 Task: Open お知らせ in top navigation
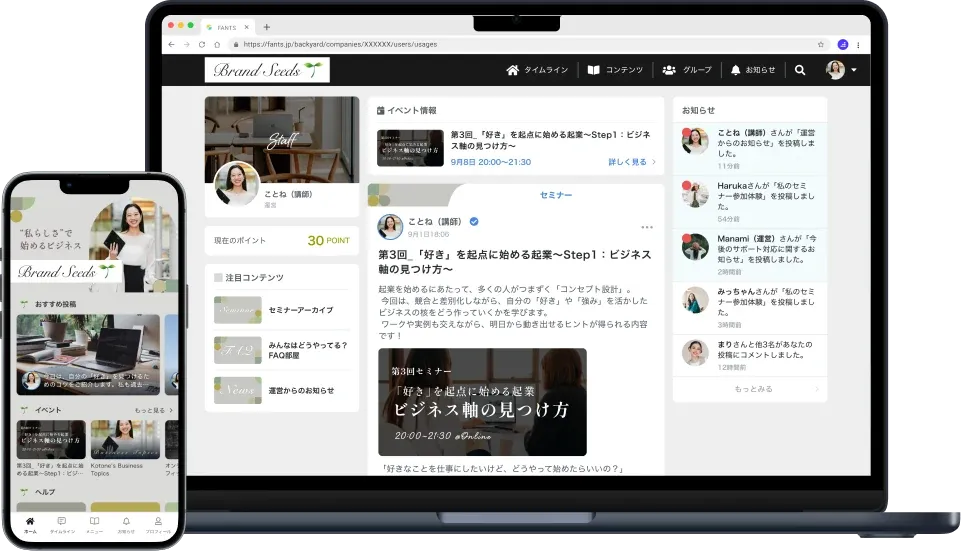pyautogui.click(x=753, y=70)
